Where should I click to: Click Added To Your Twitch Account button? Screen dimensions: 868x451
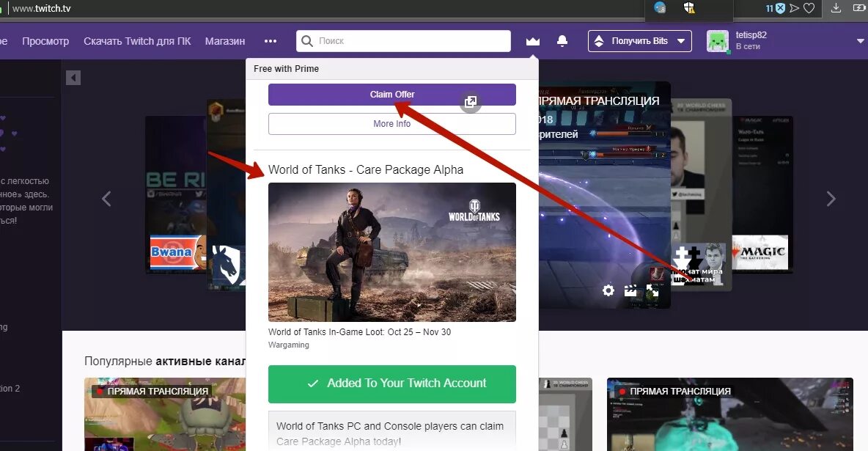click(x=392, y=384)
